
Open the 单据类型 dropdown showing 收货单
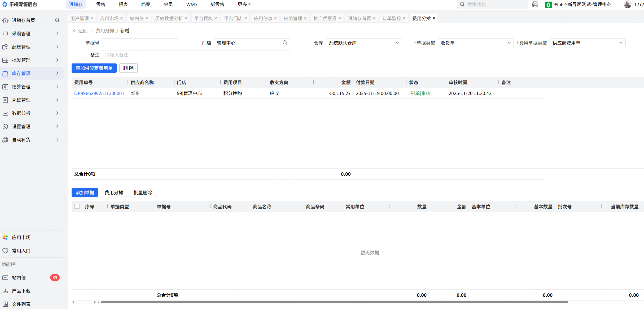point(475,43)
